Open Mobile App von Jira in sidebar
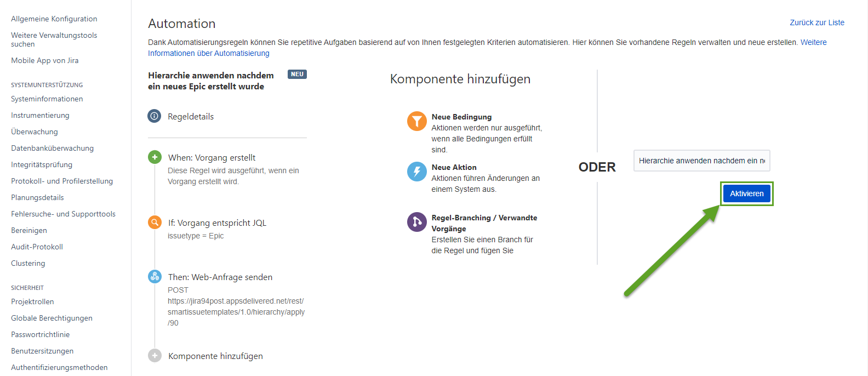 point(45,60)
